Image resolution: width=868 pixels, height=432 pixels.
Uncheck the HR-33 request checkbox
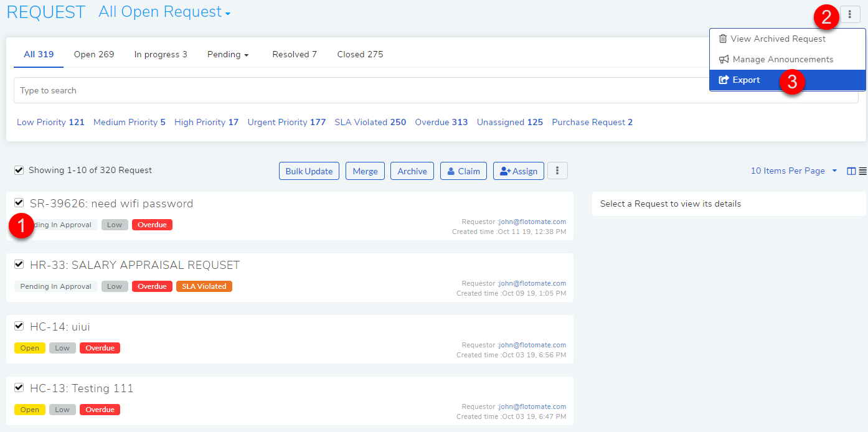pyautogui.click(x=19, y=264)
